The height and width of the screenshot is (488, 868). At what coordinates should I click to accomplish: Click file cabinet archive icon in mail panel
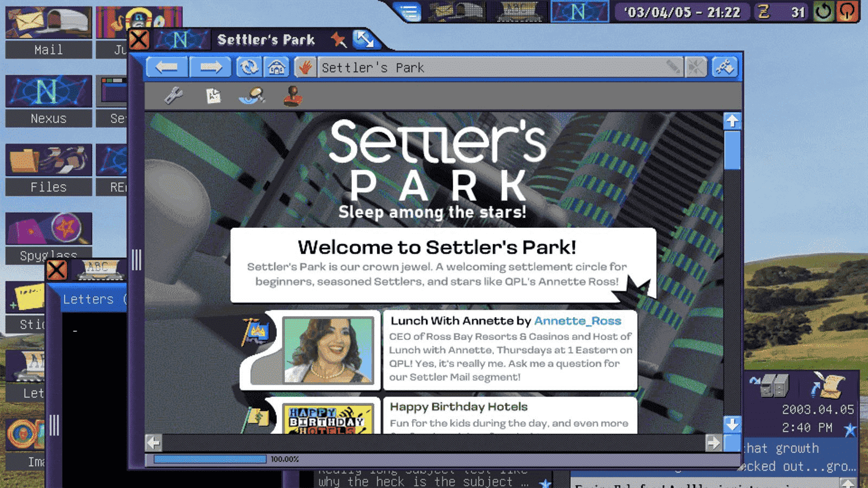click(770, 385)
